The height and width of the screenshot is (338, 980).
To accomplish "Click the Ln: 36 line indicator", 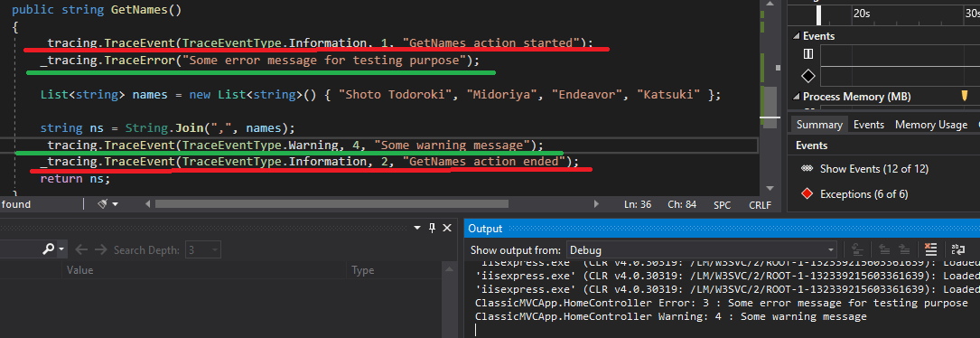I will tap(638, 204).
